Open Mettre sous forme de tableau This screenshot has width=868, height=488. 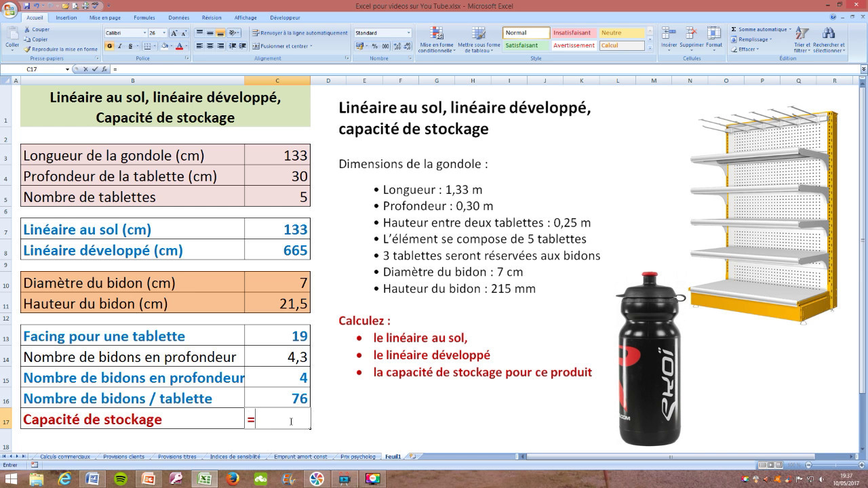click(479, 40)
